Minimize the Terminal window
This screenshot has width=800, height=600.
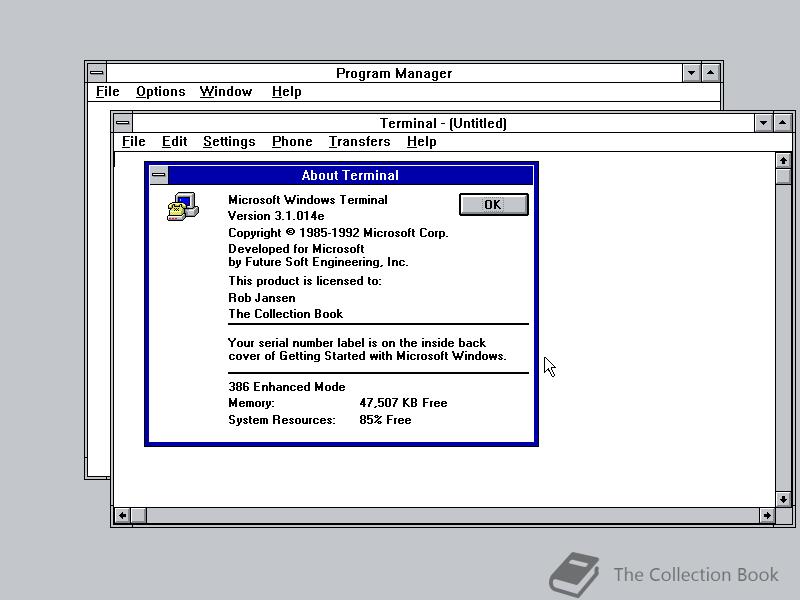(x=763, y=123)
